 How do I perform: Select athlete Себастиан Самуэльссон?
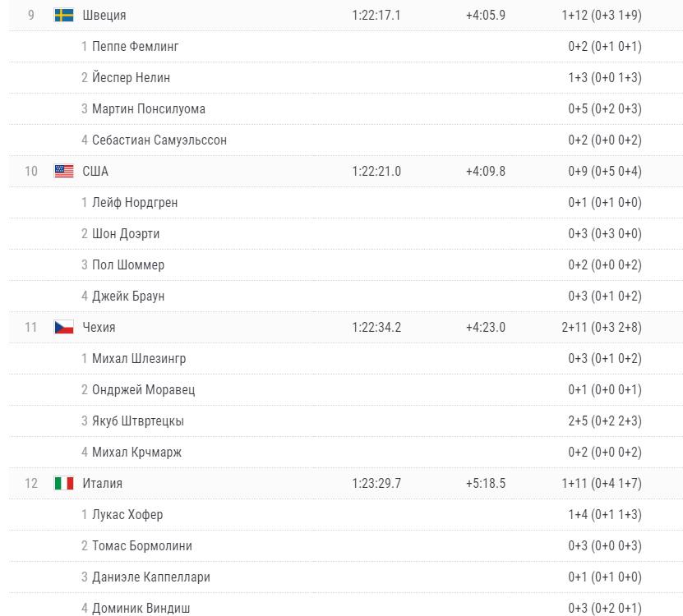pos(159,140)
